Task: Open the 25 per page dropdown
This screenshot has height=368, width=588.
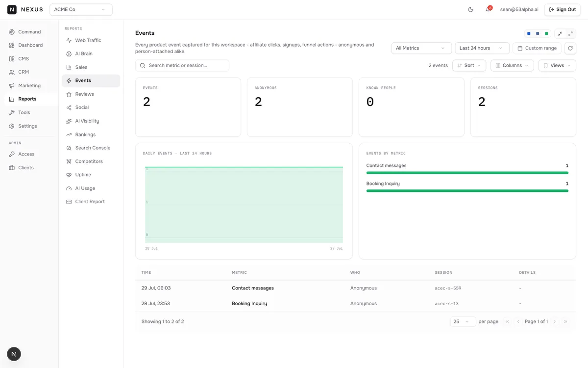Action: (463, 321)
